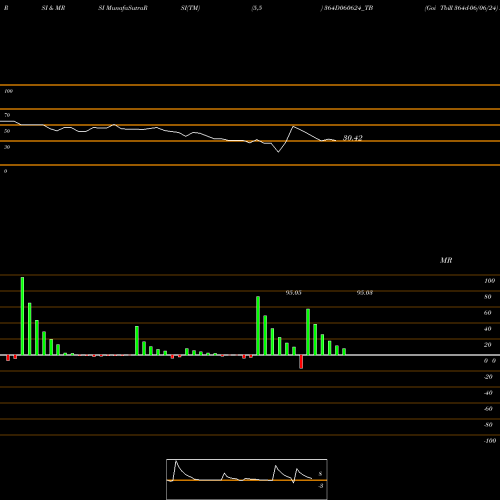Click the '-40' tick on MR axis
The width and height of the screenshot is (500, 500).
pyautogui.click(x=488, y=393)
